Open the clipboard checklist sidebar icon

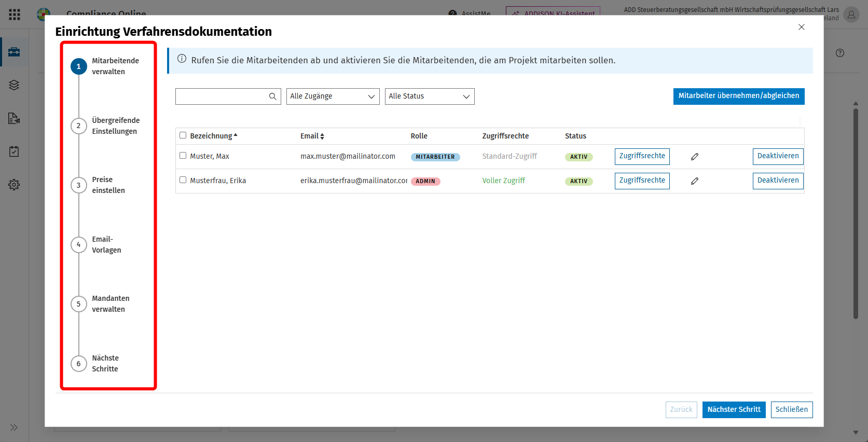[14, 151]
